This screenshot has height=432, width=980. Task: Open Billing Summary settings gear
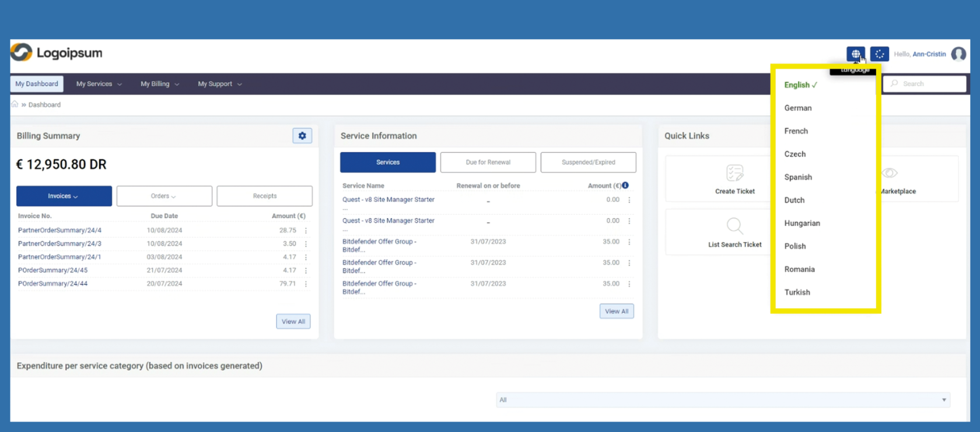pyautogui.click(x=302, y=136)
